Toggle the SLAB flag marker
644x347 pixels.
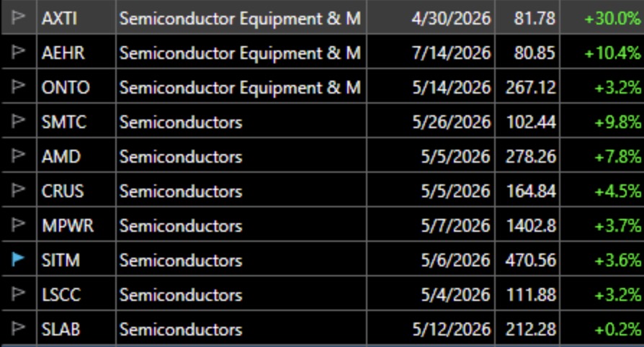point(19,329)
